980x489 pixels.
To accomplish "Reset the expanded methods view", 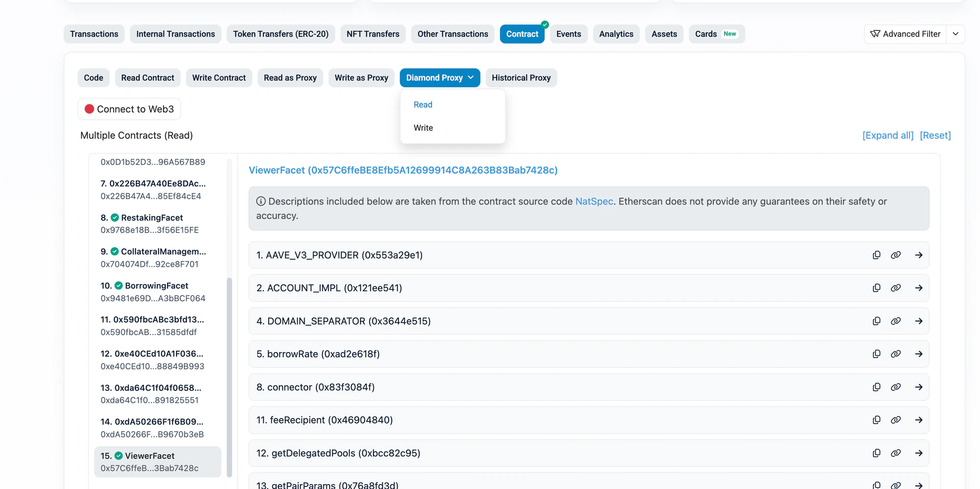I will (x=935, y=135).
